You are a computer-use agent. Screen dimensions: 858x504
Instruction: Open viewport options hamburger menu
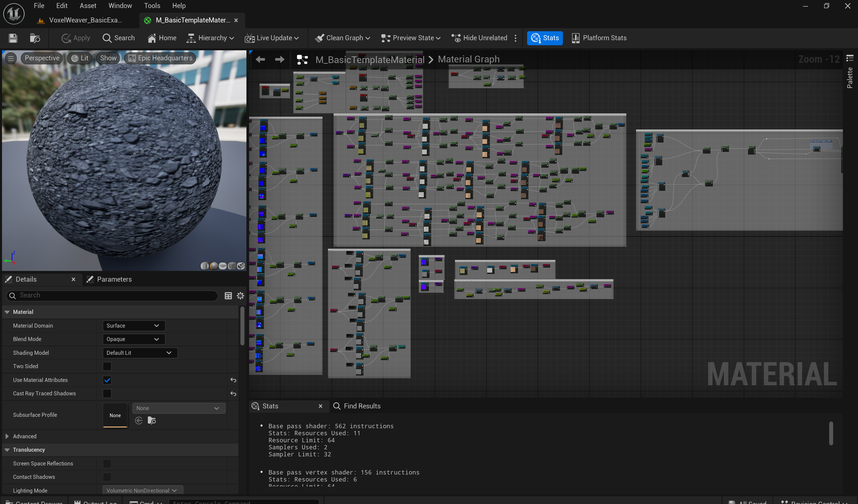coord(11,59)
